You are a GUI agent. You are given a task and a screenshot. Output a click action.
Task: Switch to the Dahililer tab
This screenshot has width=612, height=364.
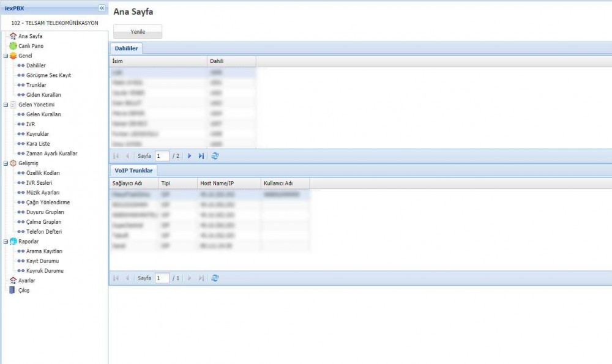126,48
